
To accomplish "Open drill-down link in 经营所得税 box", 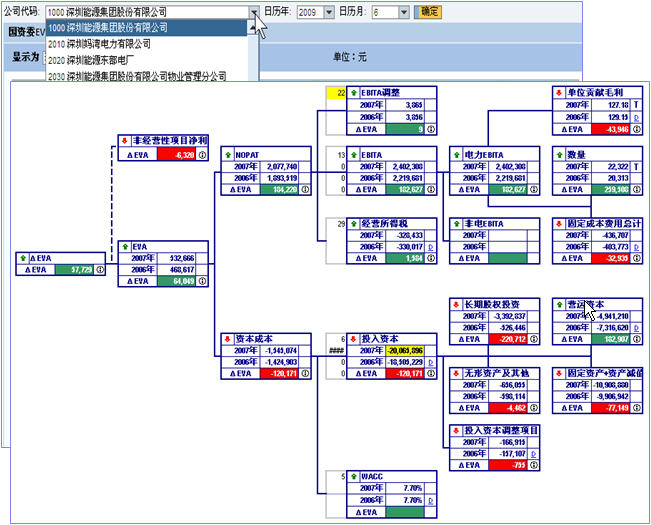I will (431, 247).
